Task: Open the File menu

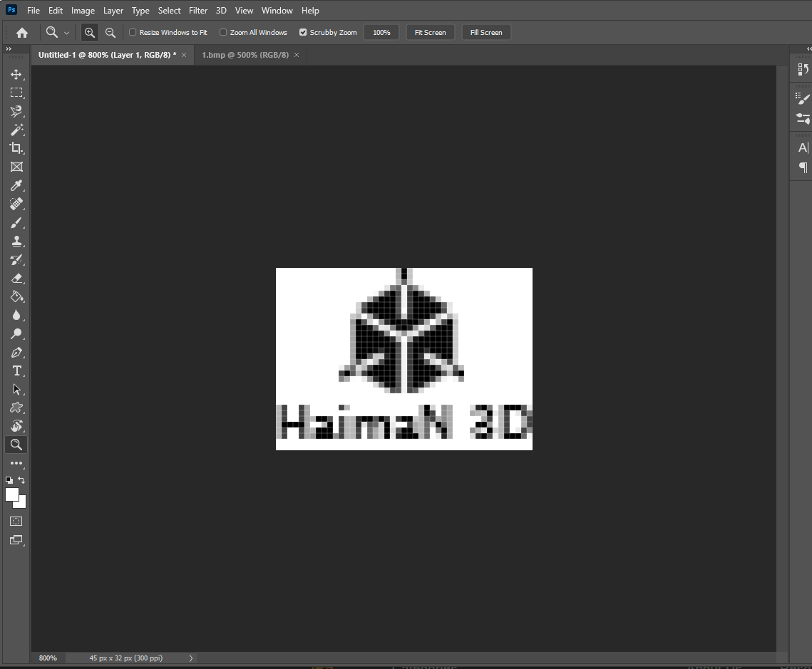Action: coord(33,11)
